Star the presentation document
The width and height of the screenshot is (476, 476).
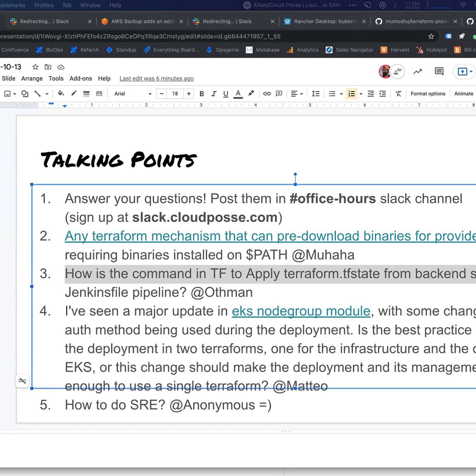pos(35,67)
